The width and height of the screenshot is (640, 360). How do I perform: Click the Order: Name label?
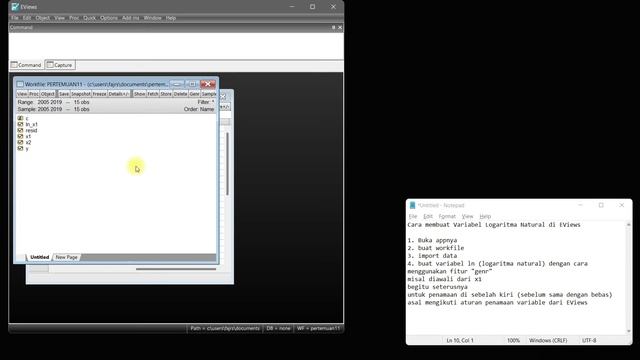199,109
